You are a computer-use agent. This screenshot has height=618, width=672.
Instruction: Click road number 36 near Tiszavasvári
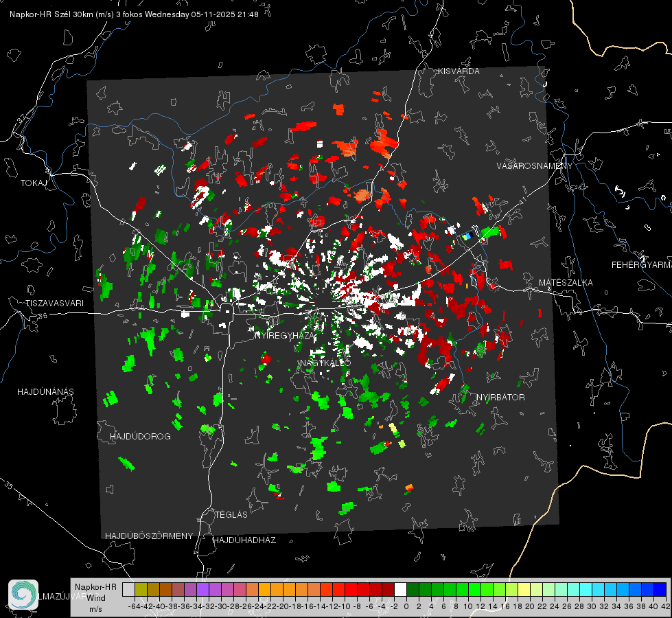coord(43,316)
